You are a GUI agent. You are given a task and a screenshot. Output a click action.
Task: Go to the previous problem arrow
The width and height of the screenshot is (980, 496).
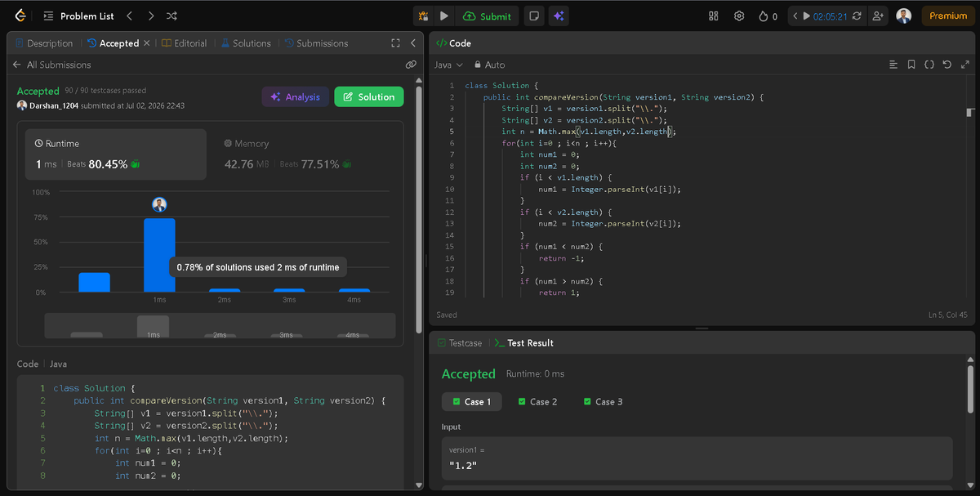(129, 16)
